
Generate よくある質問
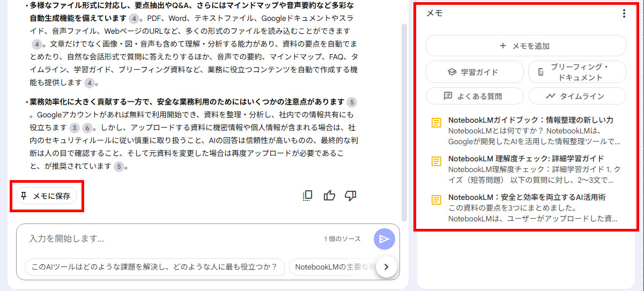coord(475,96)
